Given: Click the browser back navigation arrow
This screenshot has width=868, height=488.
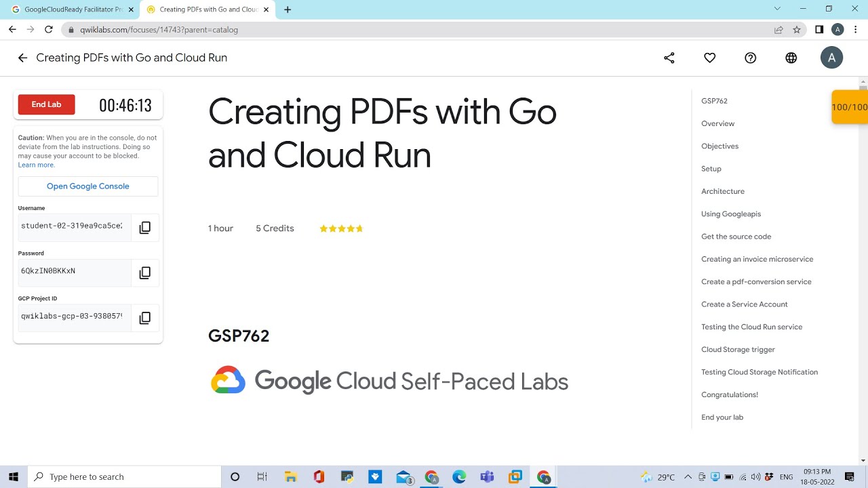Looking at the screenshot, I should click(12, 30).
